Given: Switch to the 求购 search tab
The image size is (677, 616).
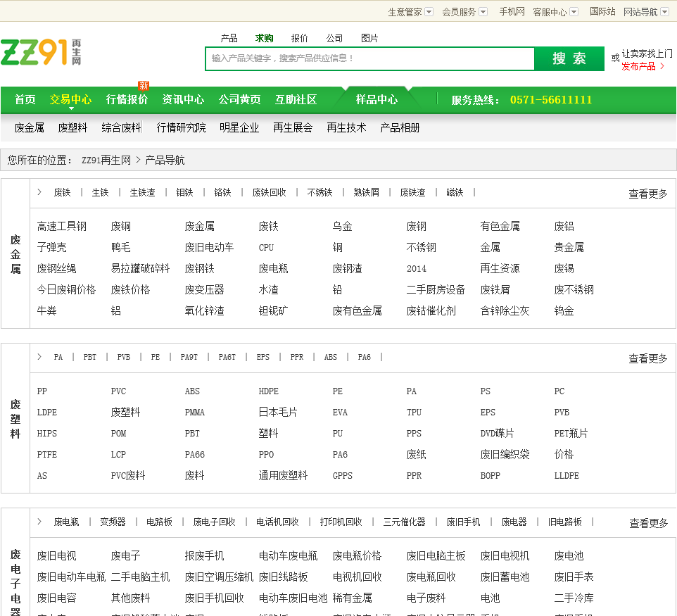Looking at the screenshot, I should [x=264, y=38].
